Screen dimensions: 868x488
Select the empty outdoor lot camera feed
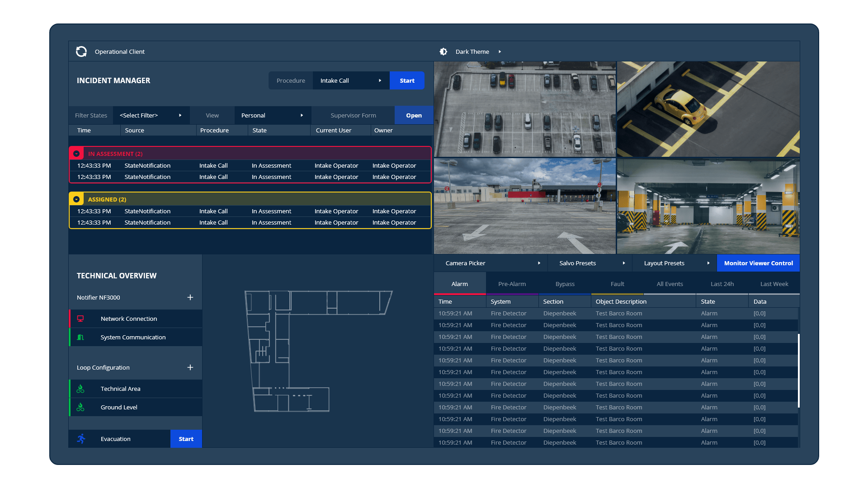point(525,206)
